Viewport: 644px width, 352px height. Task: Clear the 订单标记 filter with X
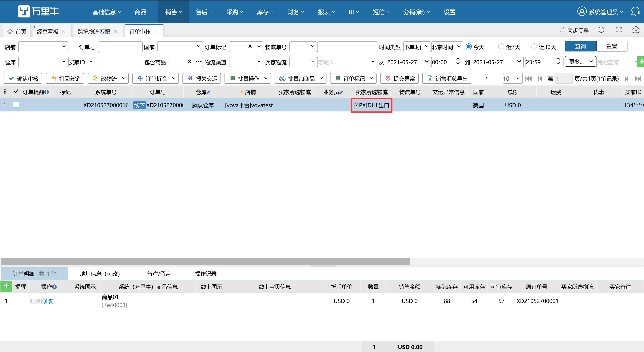250,46
